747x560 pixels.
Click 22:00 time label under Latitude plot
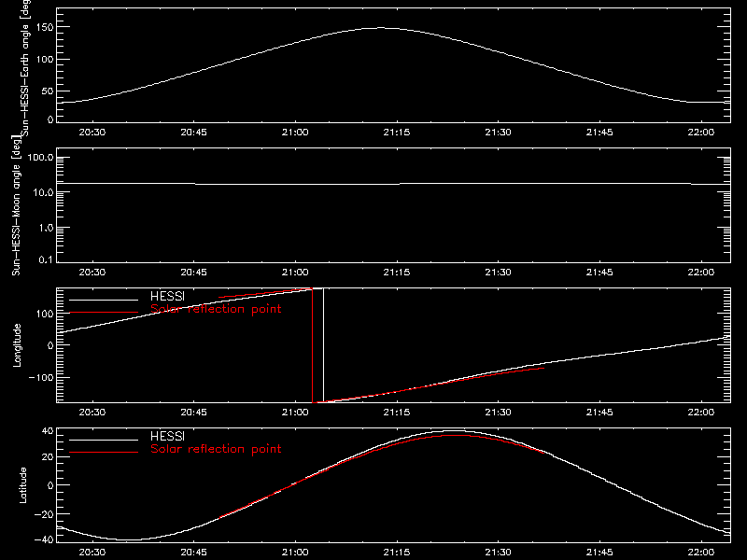coord(701,553)
